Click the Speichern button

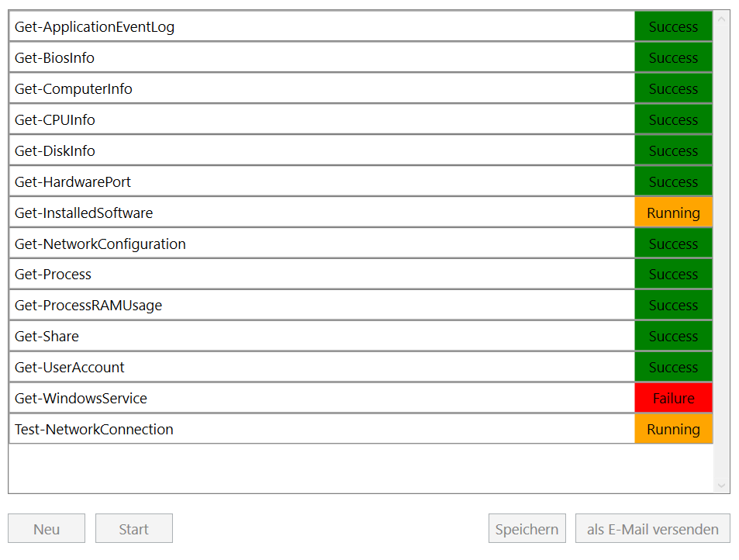tap(527, 528)
